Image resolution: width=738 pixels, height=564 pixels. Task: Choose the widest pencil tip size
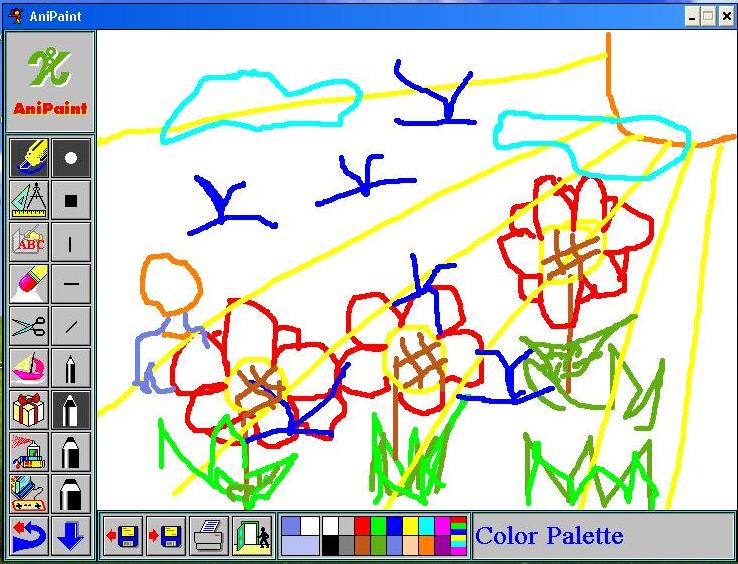pos(71,494)
